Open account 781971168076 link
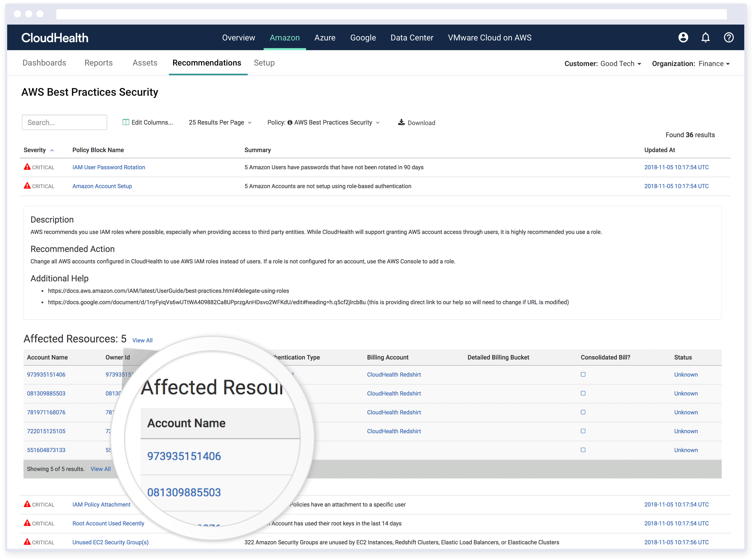 46,413
